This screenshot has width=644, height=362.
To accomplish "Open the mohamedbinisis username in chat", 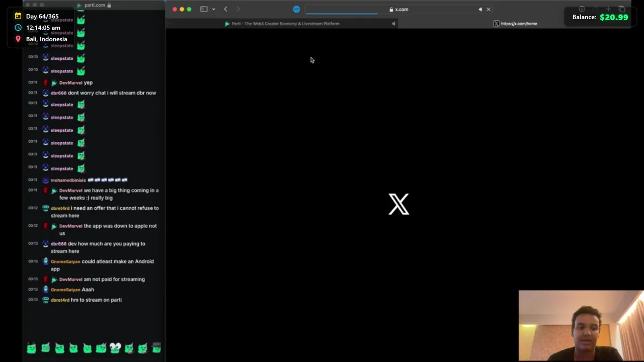I will [68, 180].
